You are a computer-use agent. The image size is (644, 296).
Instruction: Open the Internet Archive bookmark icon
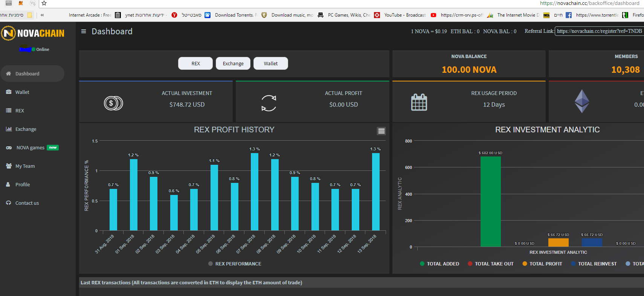[x=118, y=15]
